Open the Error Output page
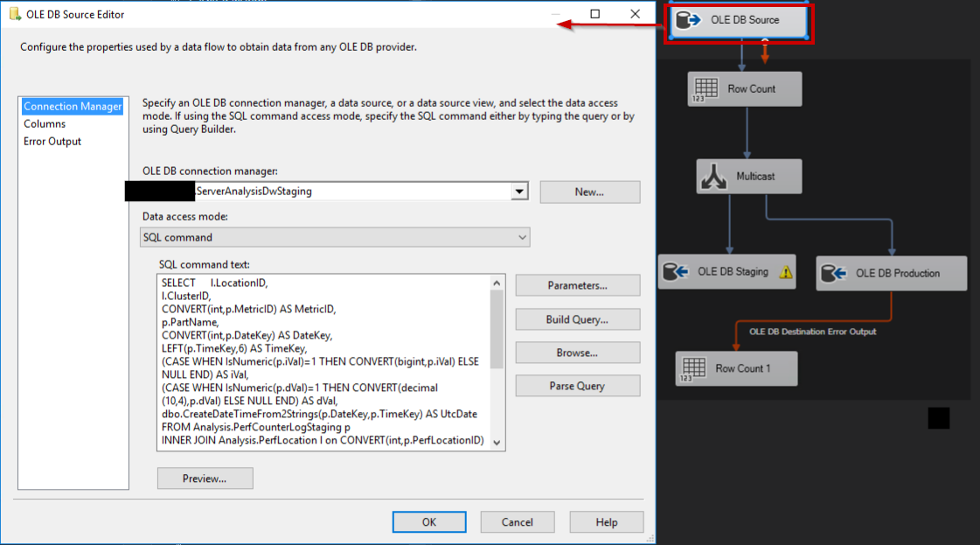This screenshot has height=545, width=980. (x=52, y=141)
